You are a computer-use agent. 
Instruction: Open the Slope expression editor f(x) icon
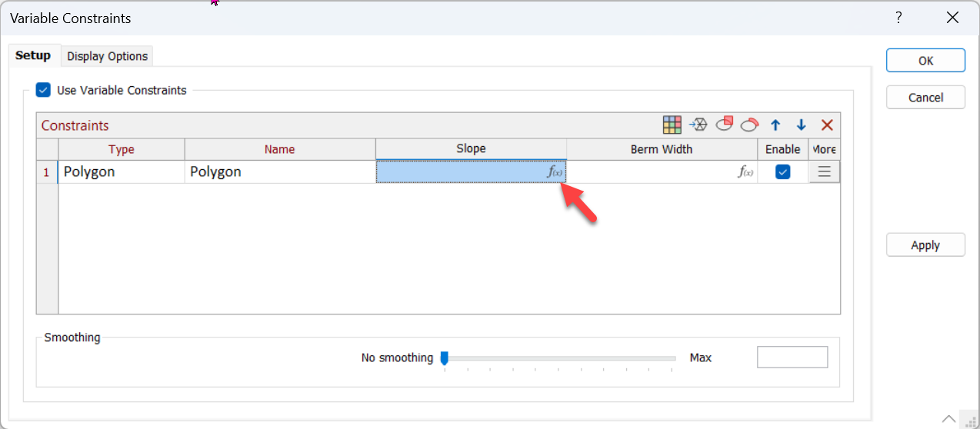[x=555, y=172]
